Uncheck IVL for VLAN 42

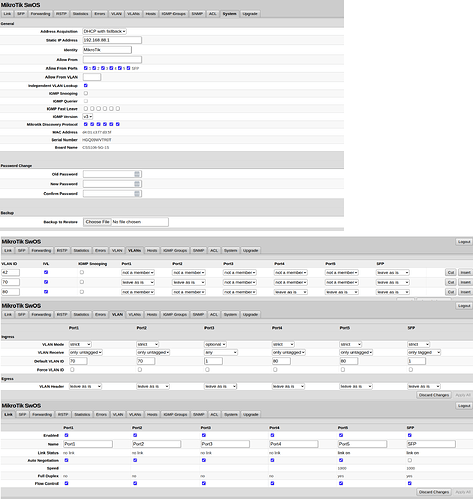46,272
